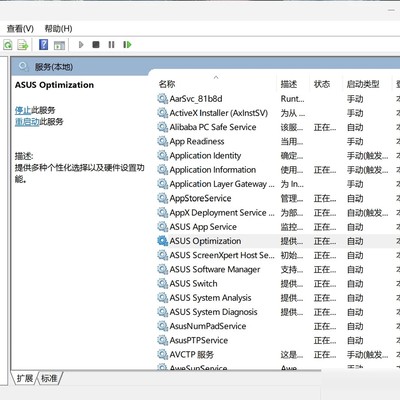The image size is (400, 400).
Task: Select the AarSvc_81b8d service name
Action: click(x=196, y=99)
